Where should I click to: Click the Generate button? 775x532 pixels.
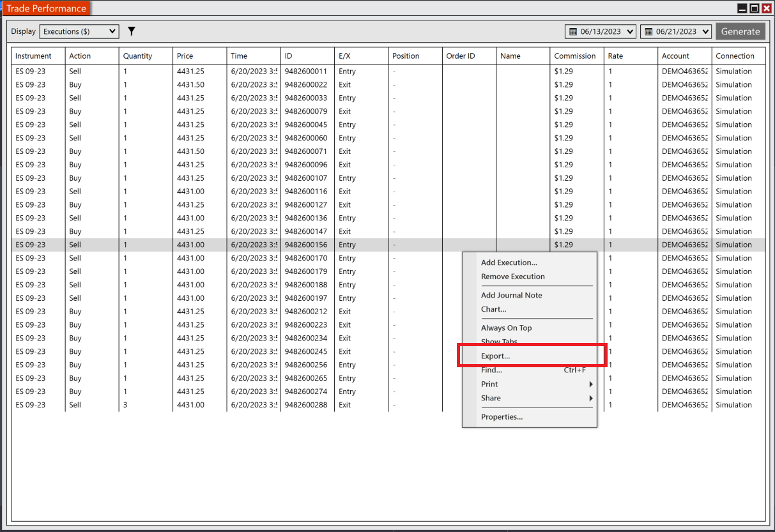pyautogui.click(x=740, y=31)
